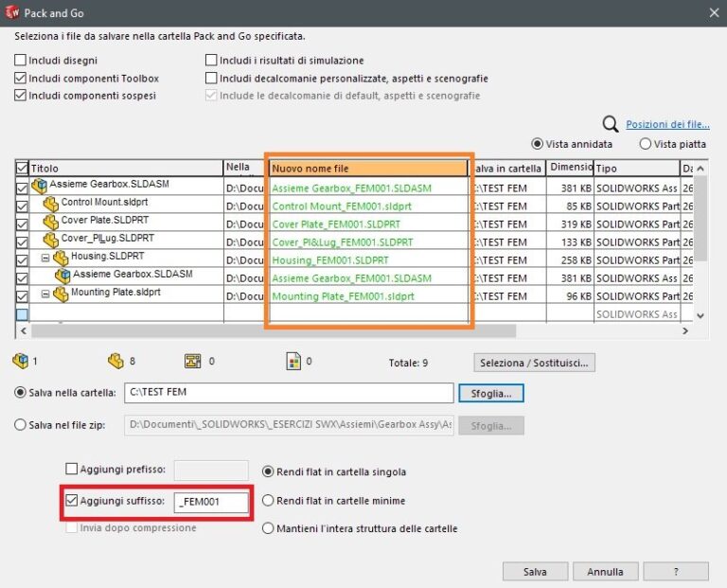Select the Cover Plate_FEM001.SLDPRT new name cell
The height and width of the screenshot is (588, 727).
(368, 224)
